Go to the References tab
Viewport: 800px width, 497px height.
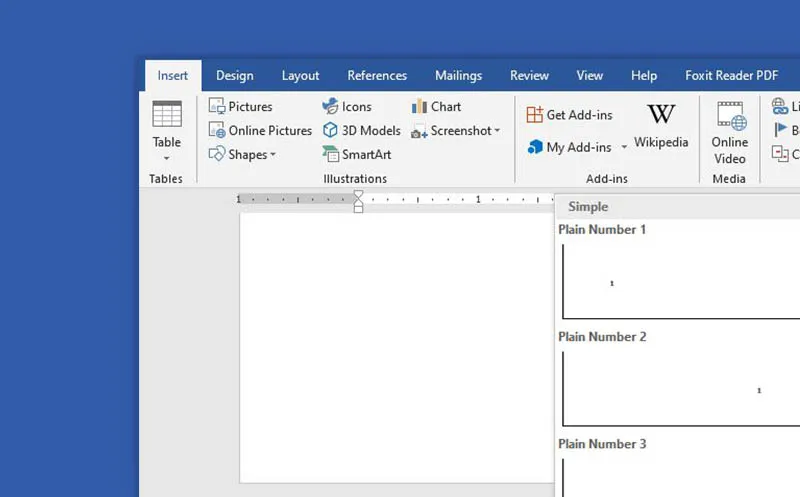pos(377,76)
